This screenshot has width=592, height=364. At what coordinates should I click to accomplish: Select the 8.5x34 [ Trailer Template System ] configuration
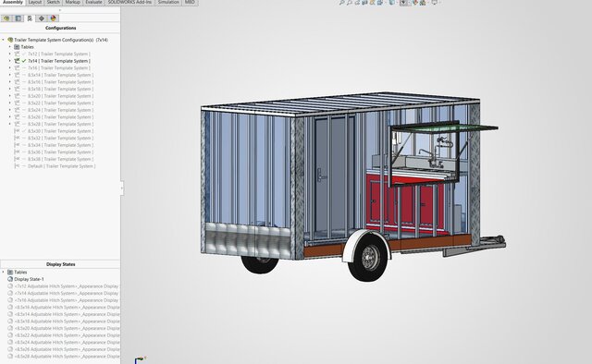click(60, 145)
